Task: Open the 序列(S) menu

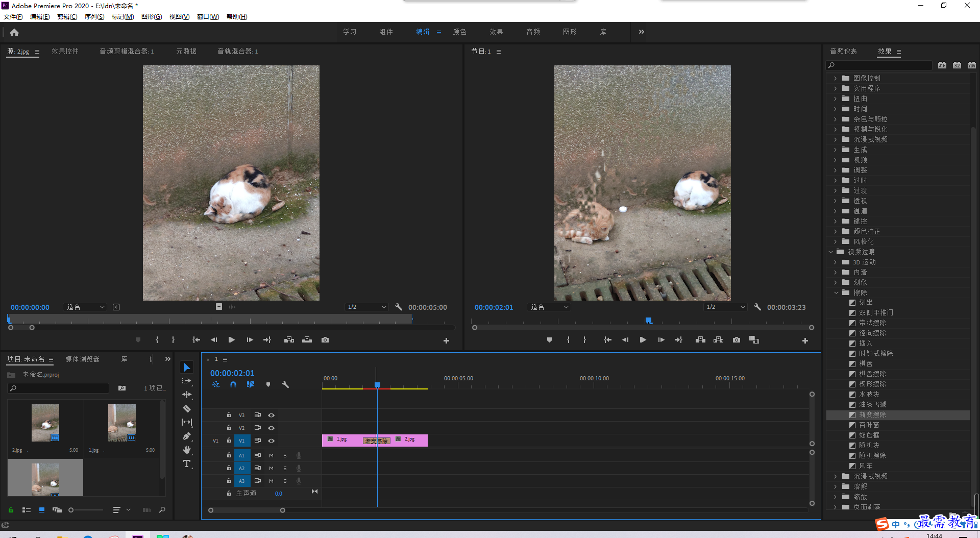Action: [94, 17]
